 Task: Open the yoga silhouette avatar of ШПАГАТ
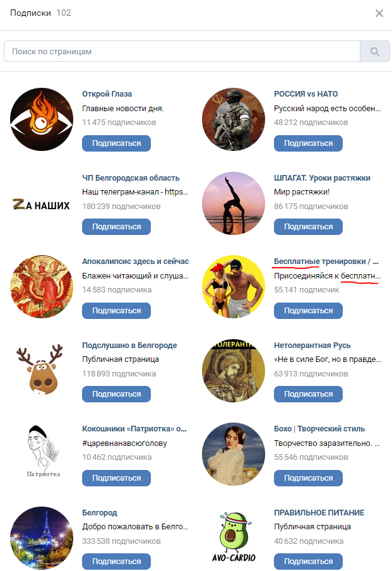click(234, 203)
